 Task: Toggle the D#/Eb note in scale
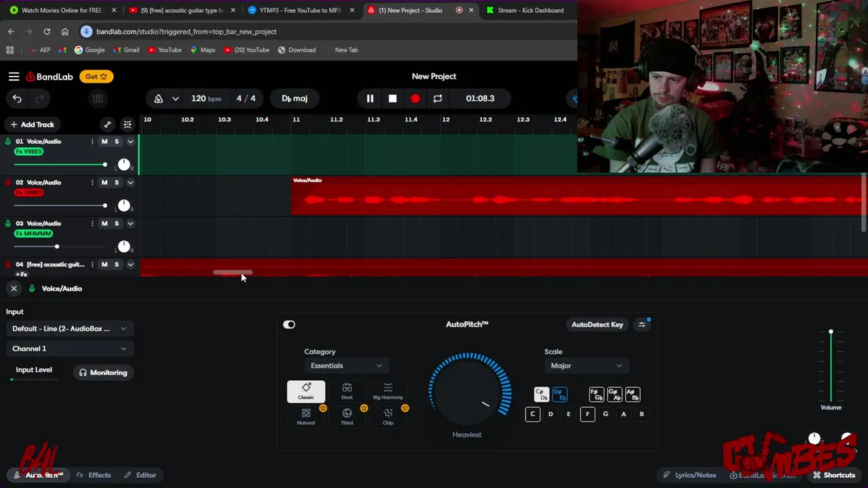click(x=559, y=394)
